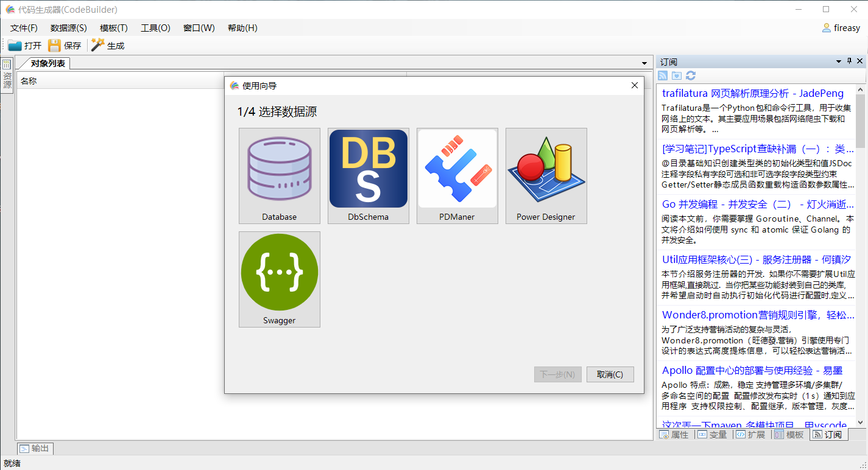This screenshot has width=868, height=470.
Task: Click the feed vertical scrollbar thumb
Action: pyautogui.click(x=861, y=121)
